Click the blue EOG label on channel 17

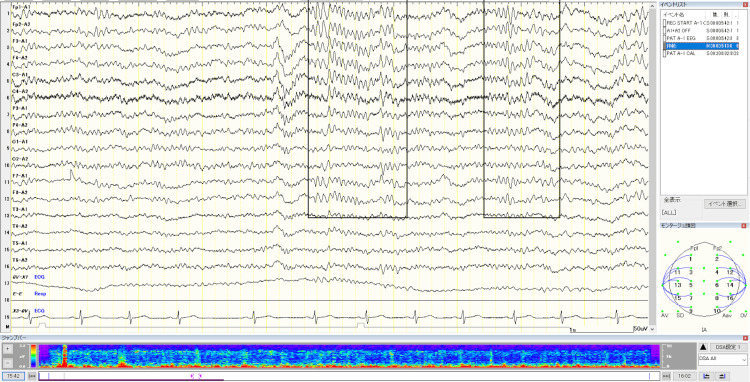click(x=40, y=277)
